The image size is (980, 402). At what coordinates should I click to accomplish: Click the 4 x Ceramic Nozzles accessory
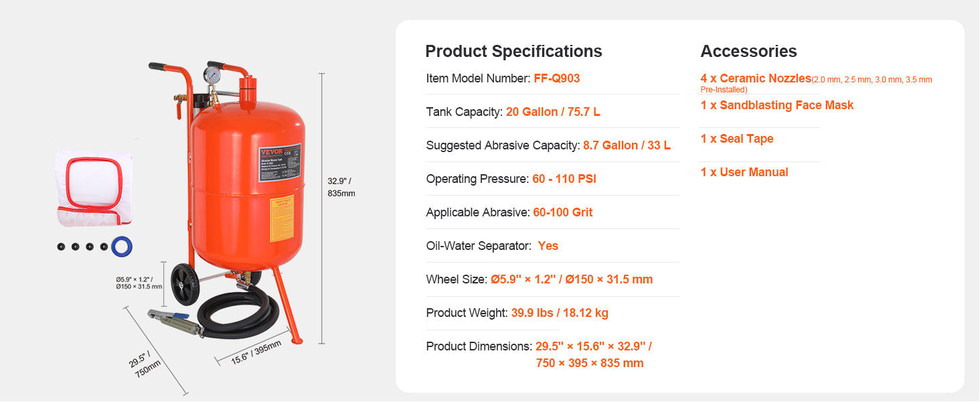[x=756, y=78]
